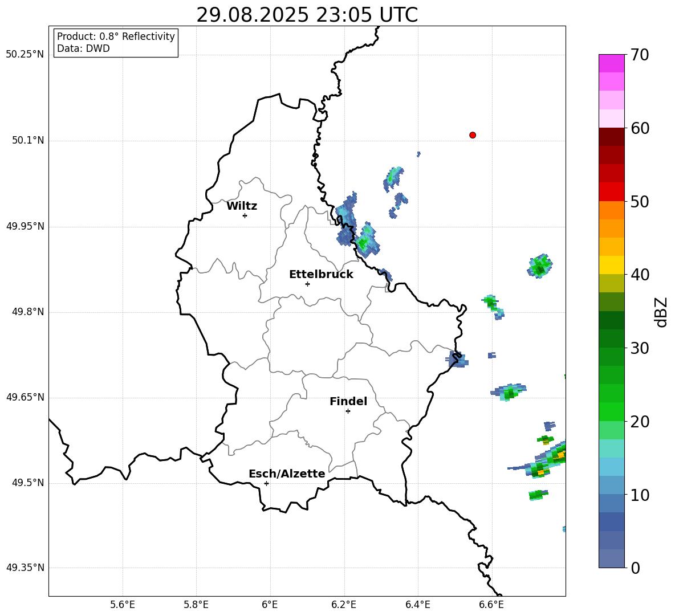Image resolution: width=675 pixels, height=616 pixels.
Task: Select the Wiltz city label
Action: coord(242,206)
